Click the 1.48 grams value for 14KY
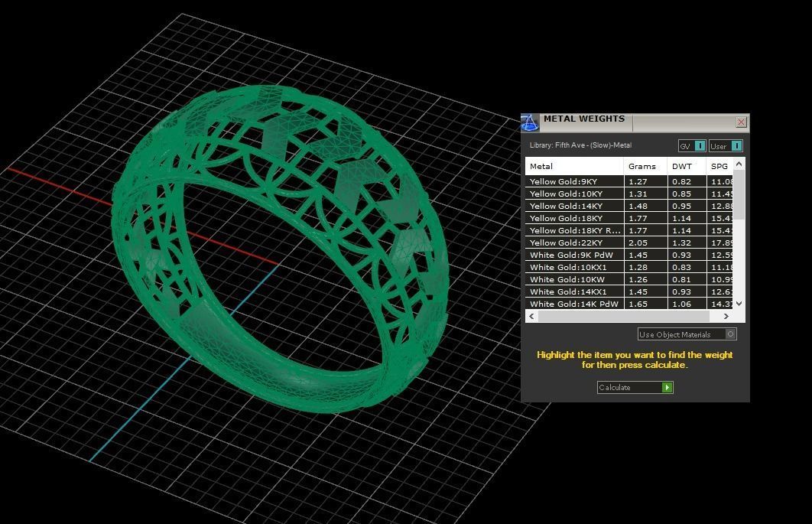The width and height of the screenshot is (812, 524). click(x=638, y=206)
